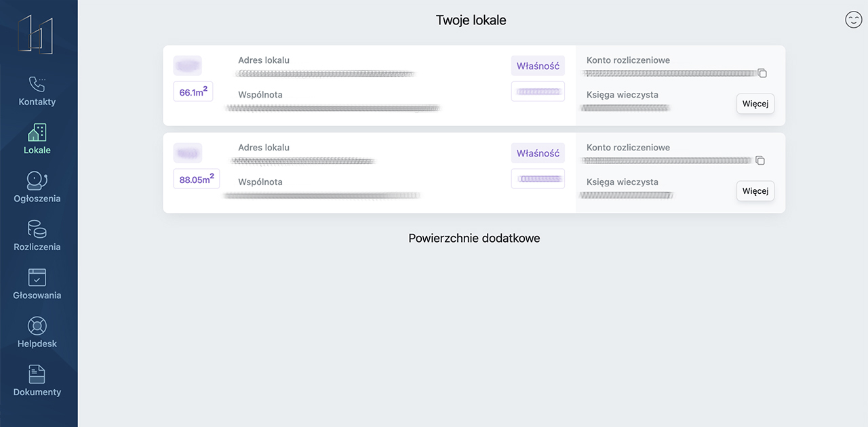Click the 88.05m² area badge
This screenshot has width=868, height=427.
197,180
